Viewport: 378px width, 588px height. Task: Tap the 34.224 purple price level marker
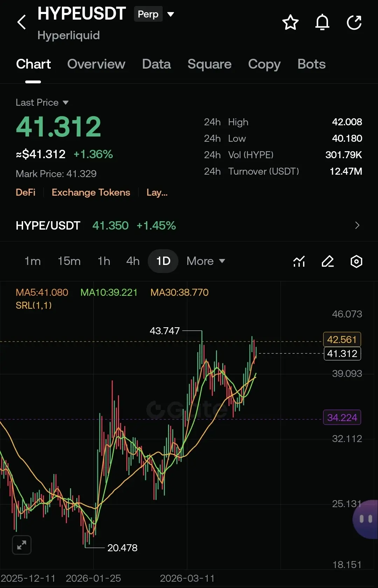pyautogui.click(x=342, y=418)
